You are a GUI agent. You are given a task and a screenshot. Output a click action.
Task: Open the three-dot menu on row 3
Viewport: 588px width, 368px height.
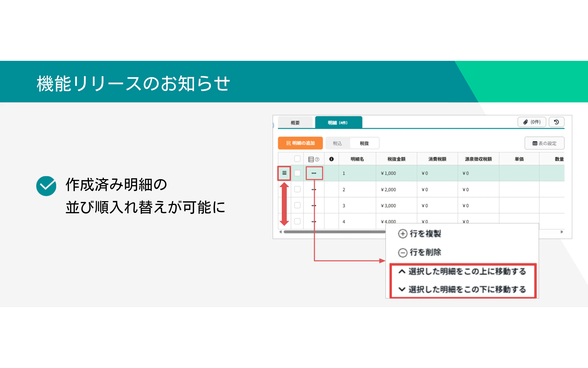[x=314, y=205]
